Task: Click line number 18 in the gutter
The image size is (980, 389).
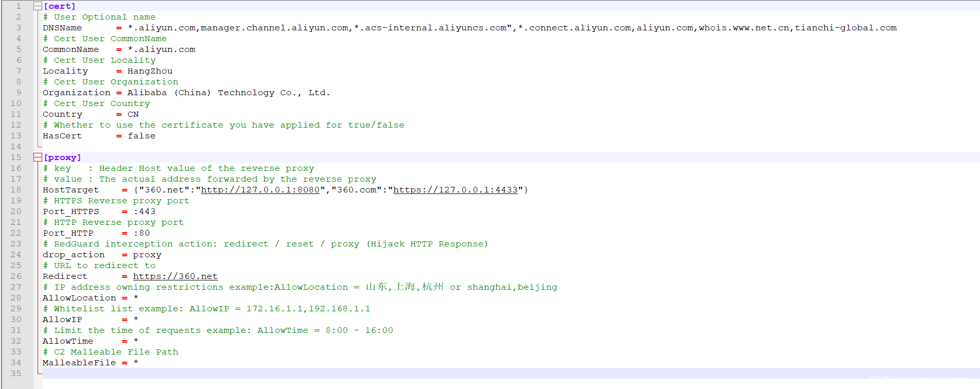Action: pyautogui.click(x=16, y=190)
